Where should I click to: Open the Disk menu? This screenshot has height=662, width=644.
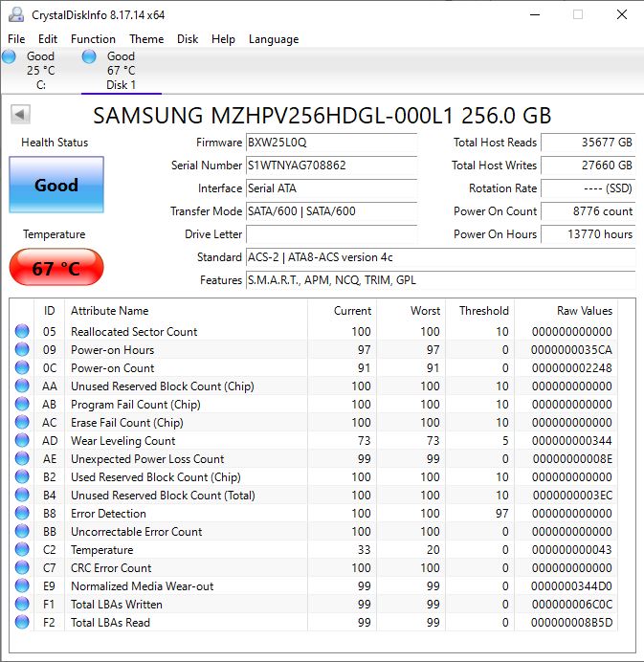(x=188, y=39)
